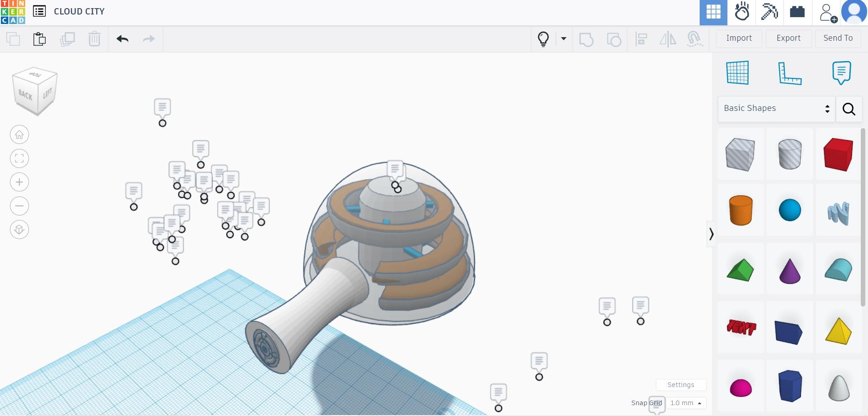Select the Notes tool
The image size is (868, 416).
click(x=841, y=72)
